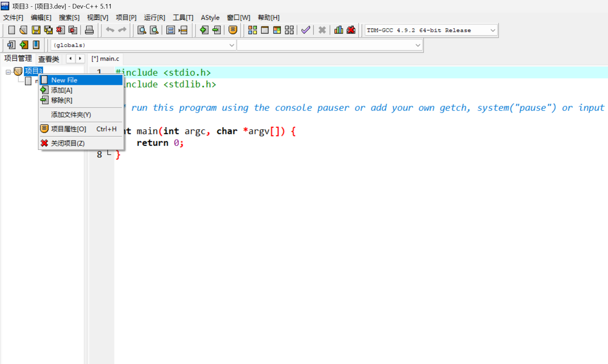Choose 添加文件夹(Y) in the context menu
608x364 pixels.
pyautogui.click(x=81, y=114)
